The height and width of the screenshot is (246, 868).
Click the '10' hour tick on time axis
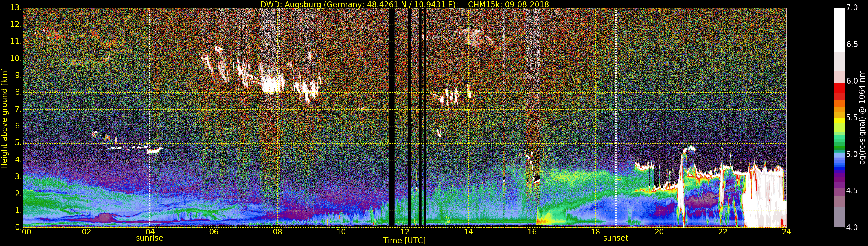[341, 232]
